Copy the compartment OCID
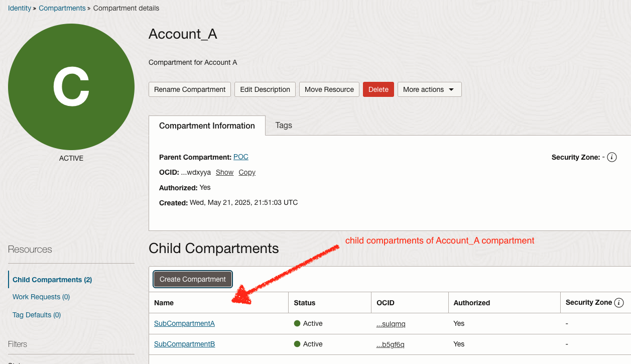This screenshot has height=364, width=631. coord(247,172)
